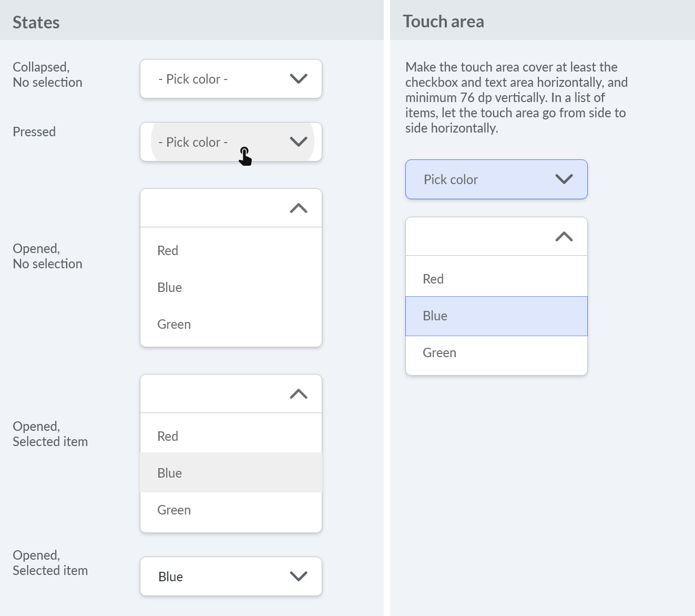Image resolution: width=695 pixels, height=616 pixels.
Task: Click the chevron in the collapsed Pick color dropdown
Action: tap(299, 79)
